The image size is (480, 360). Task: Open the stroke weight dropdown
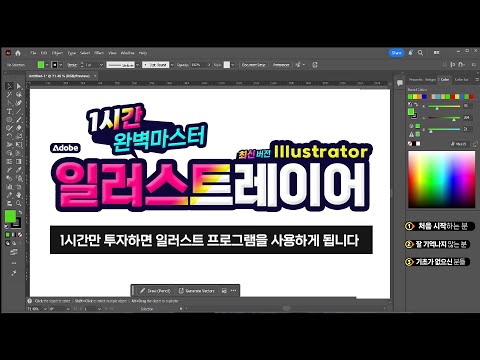[x=101, y=65]
